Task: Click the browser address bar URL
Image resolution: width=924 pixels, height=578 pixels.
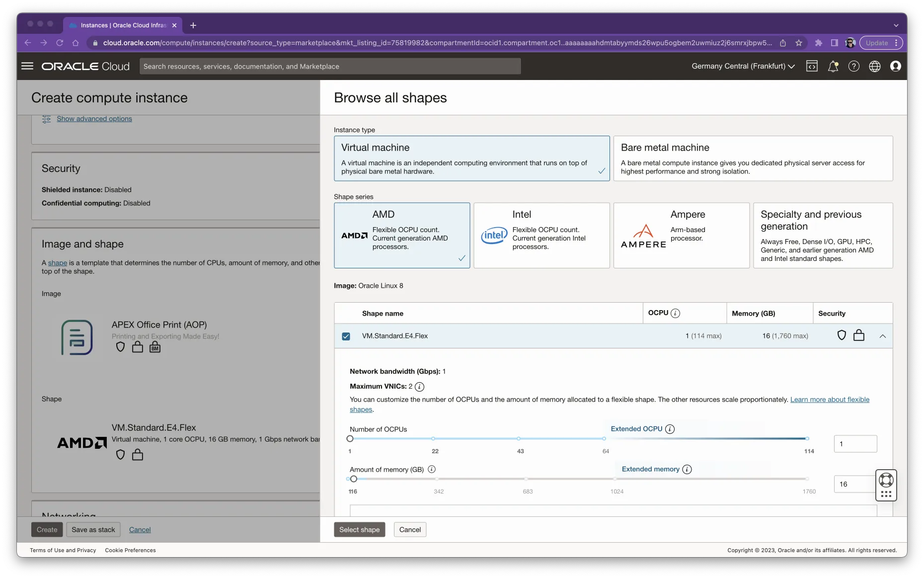Action: (437, 43)
